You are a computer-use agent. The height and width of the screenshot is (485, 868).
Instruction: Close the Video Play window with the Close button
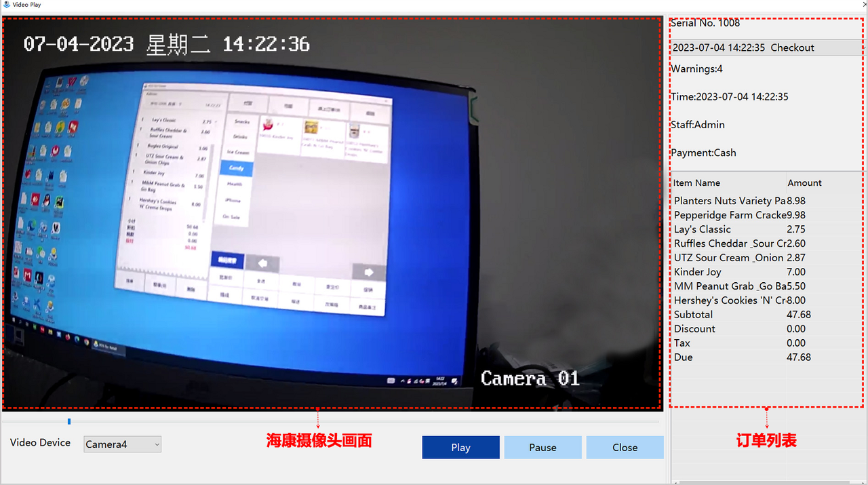click(625, 448)
